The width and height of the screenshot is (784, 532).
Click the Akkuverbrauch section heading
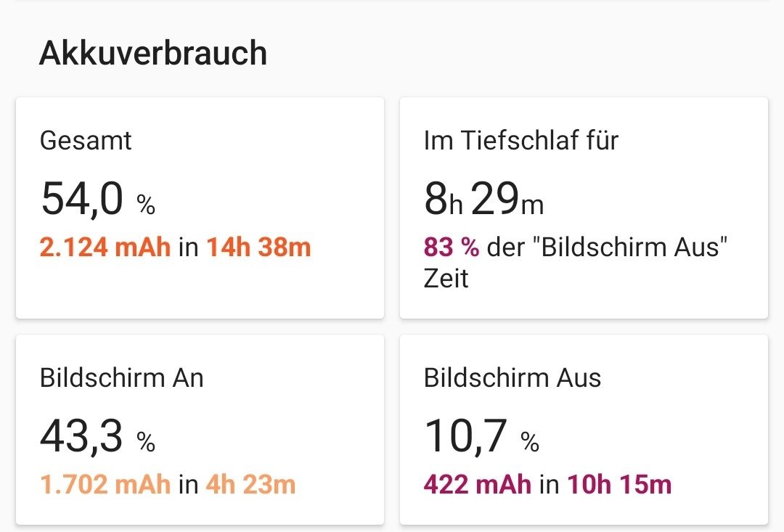(x=153, y=54)
